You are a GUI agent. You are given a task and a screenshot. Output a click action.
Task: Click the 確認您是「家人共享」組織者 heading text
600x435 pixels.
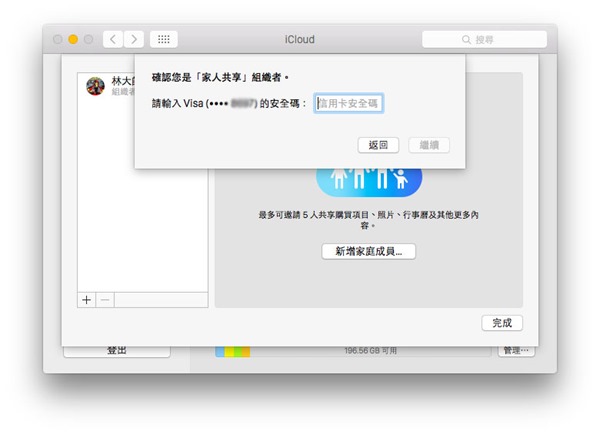(220, 78)
